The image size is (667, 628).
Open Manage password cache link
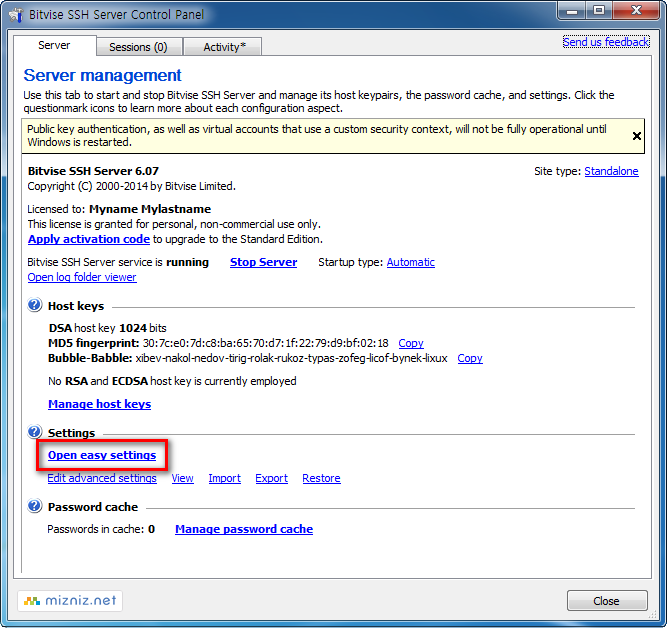point(244,529)
